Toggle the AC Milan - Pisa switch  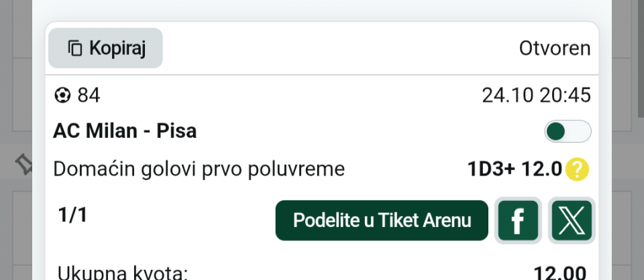pos(568,131)
